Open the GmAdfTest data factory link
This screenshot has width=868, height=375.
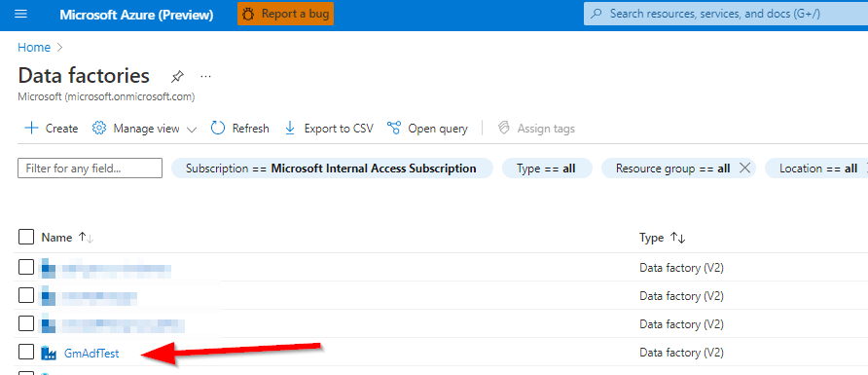click(x=91, y=353)
